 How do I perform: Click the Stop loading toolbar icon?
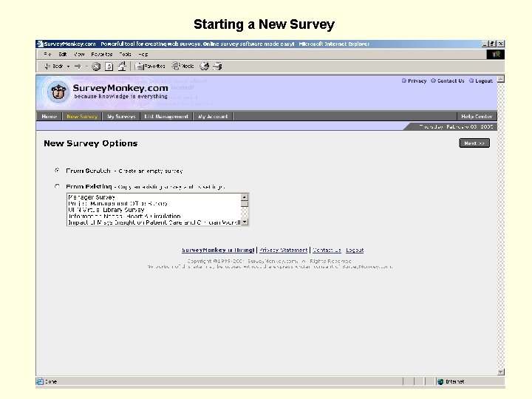pyautogui.click(x=96, y=66)
